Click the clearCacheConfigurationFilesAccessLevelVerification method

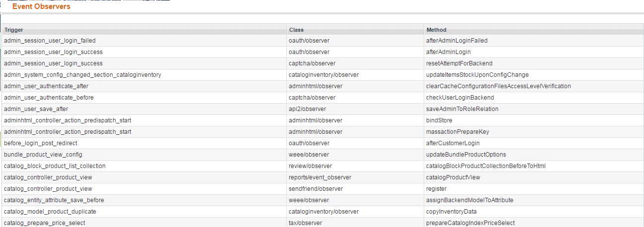click(498, 86)
